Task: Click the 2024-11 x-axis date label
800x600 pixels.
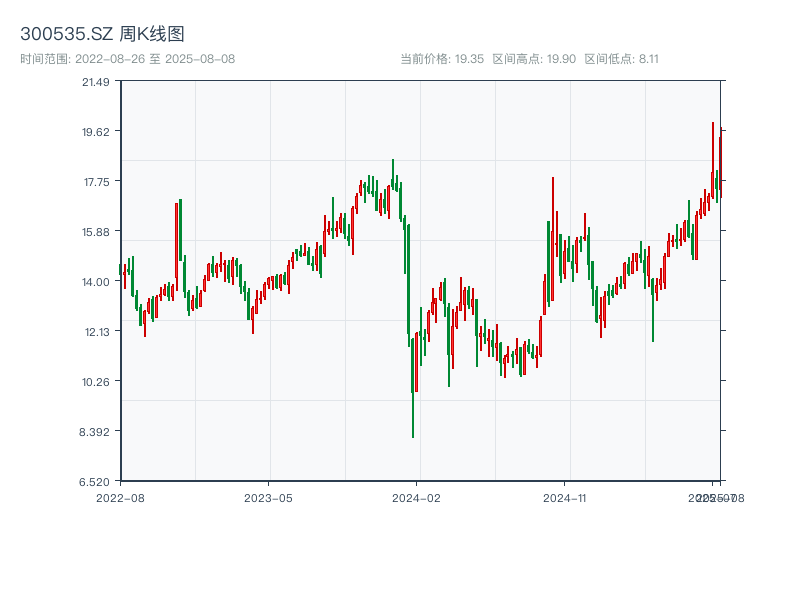Action: coord(565,497)
